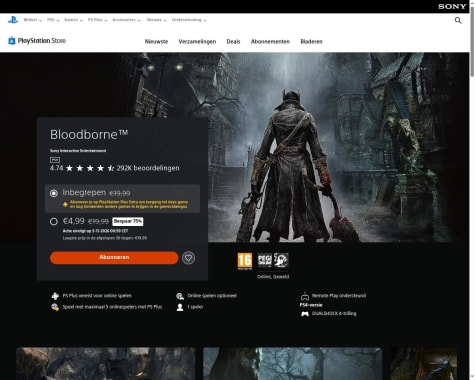Open the Verzamelingen store tab
The height and width of the screenshot is (380, 475).
point(197,42)
